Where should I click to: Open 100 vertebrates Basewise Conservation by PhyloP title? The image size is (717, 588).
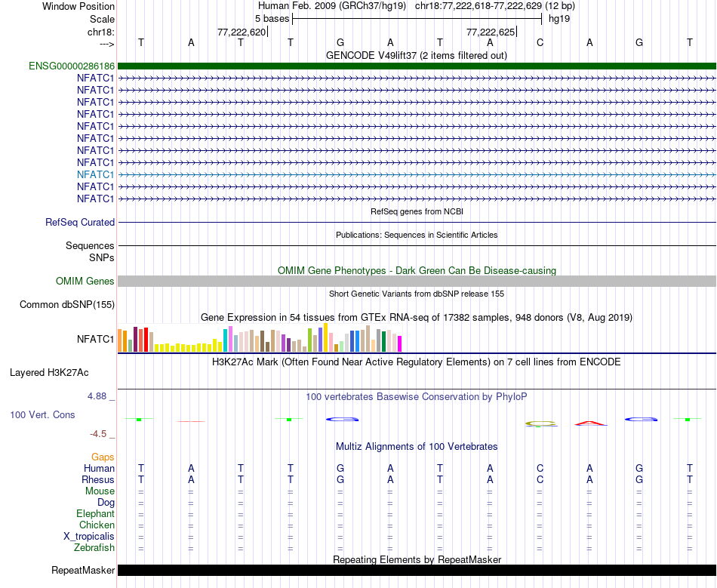[417, 397]
